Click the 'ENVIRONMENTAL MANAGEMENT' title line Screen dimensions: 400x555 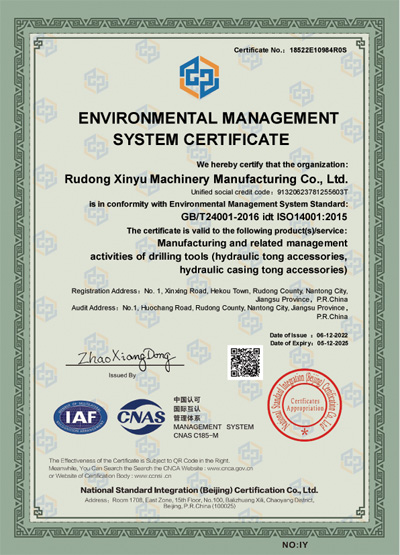[x=208, y=118]
